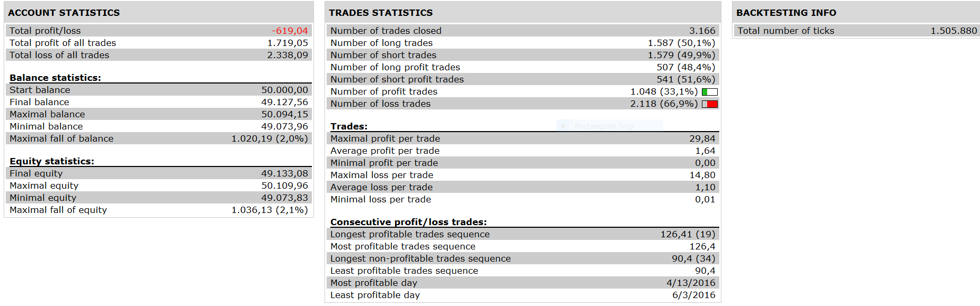Click the Equity statistics section heading
The image size is (980, 306).
pyautogui.click(x=52, y=161)
